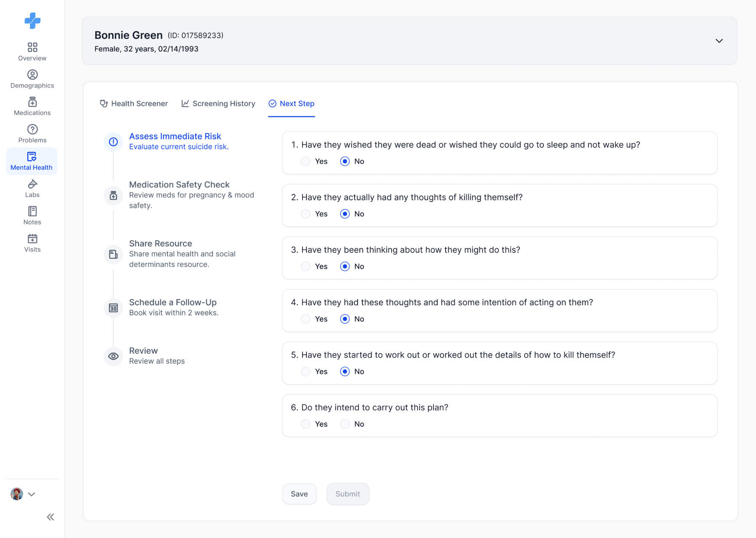Switch to the Screening History tab
The width and height of the screenshot is (756, 538).
pyautogui.click(x=218, y=104)
